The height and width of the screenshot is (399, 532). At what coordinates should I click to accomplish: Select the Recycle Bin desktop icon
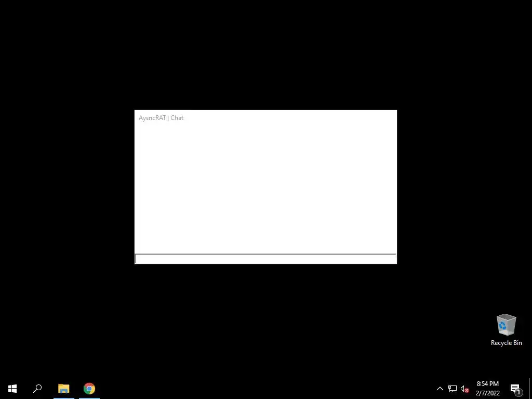coord(506,330)
